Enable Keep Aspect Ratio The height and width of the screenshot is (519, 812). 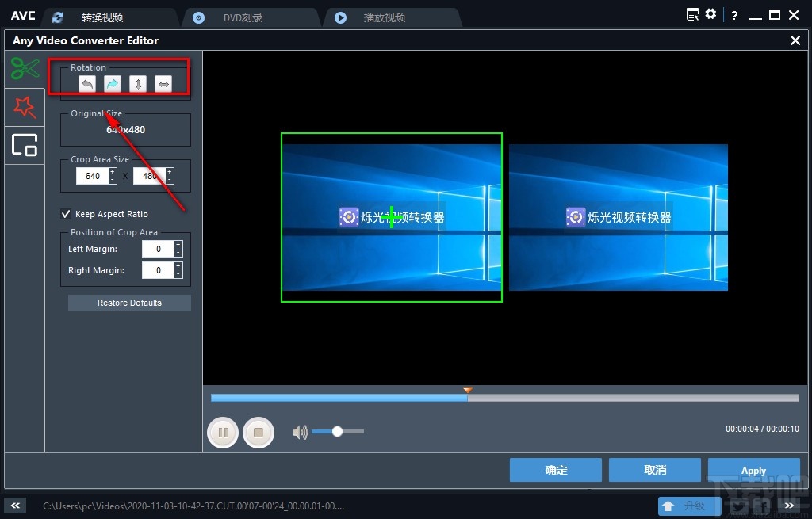click(x=67, y=214)
